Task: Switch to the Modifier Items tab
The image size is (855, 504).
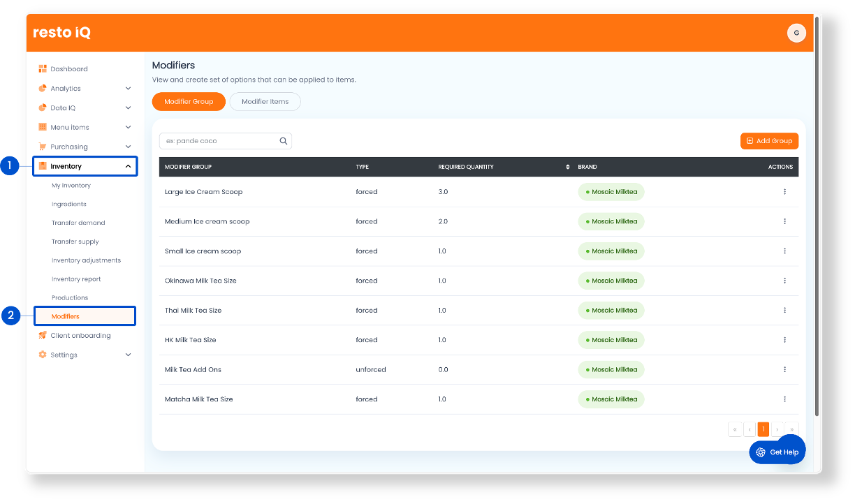Action: (x=265, y=102)
